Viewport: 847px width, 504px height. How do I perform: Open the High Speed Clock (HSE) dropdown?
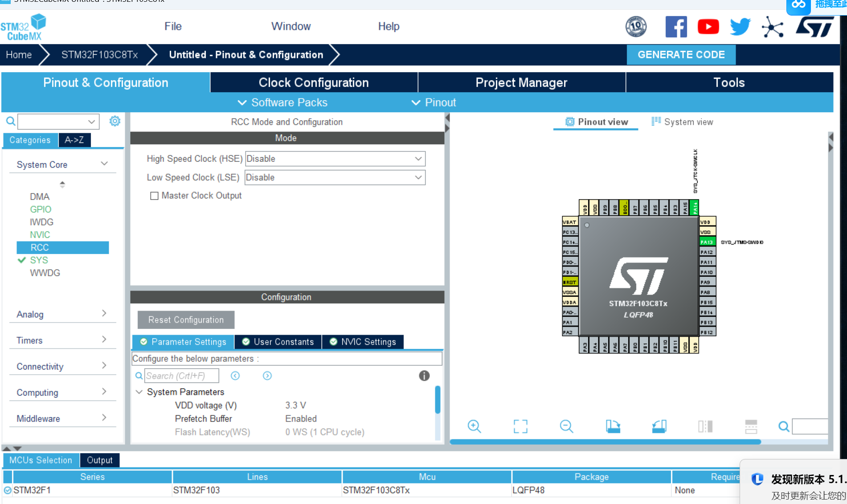coord(335,159)
